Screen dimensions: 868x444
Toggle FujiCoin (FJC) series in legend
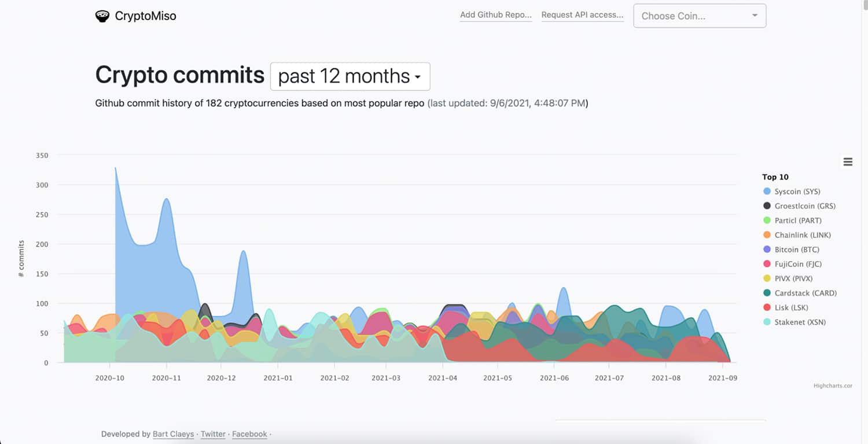(792, 264)
